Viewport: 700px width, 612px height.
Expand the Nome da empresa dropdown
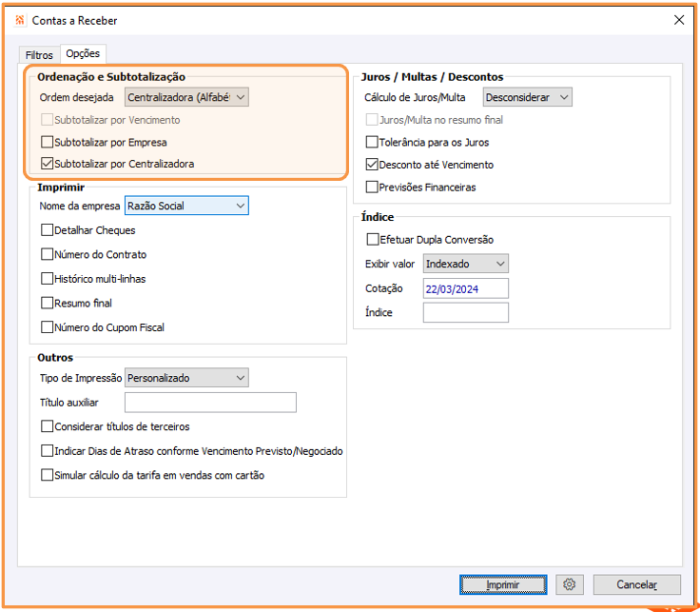tap(186, 206)
